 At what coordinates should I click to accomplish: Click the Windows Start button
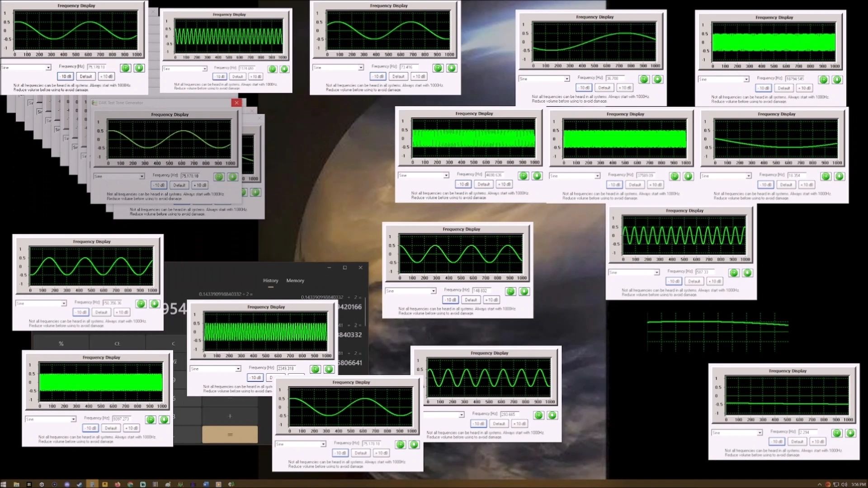(x=4, y=484)
